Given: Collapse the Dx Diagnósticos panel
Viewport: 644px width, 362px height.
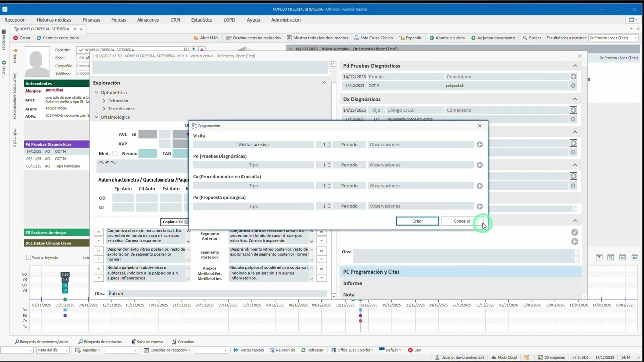Looking at the screenshot, I should coord(575,99).
